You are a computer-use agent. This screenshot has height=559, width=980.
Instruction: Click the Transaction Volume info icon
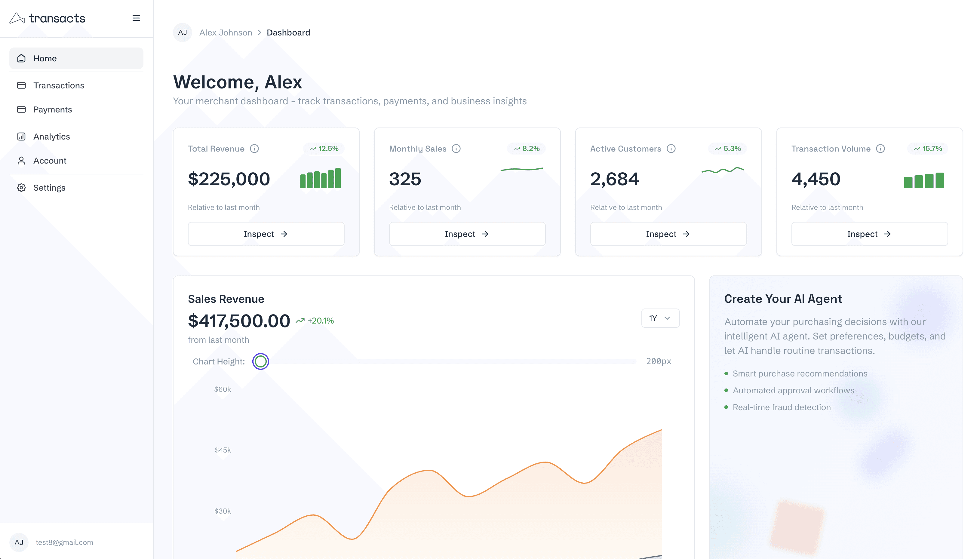[x=880, y=149]
